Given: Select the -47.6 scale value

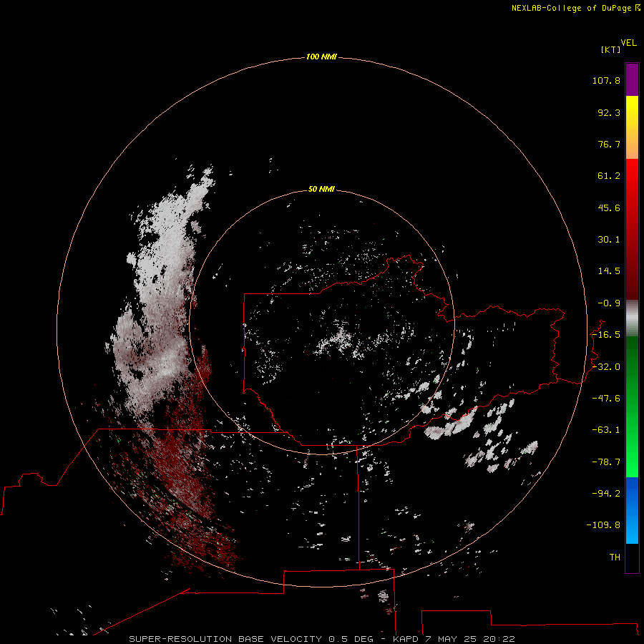Looking at the screenshot, I should [606, 399].
